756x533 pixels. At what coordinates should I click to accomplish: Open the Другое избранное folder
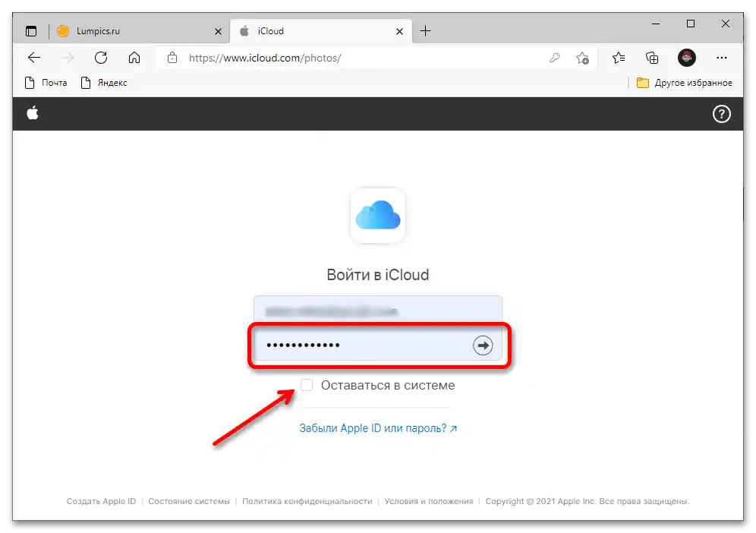pyautogui.click(x=684, y=83)
